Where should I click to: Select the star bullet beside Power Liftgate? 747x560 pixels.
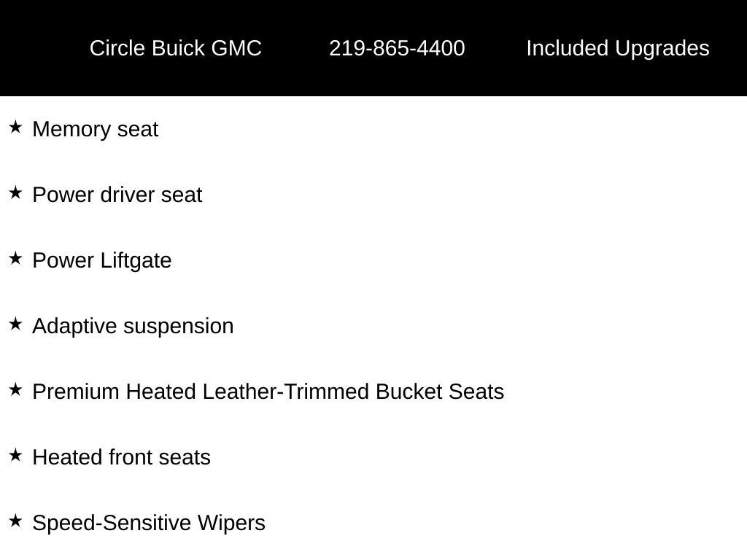(x=15, y=259)
